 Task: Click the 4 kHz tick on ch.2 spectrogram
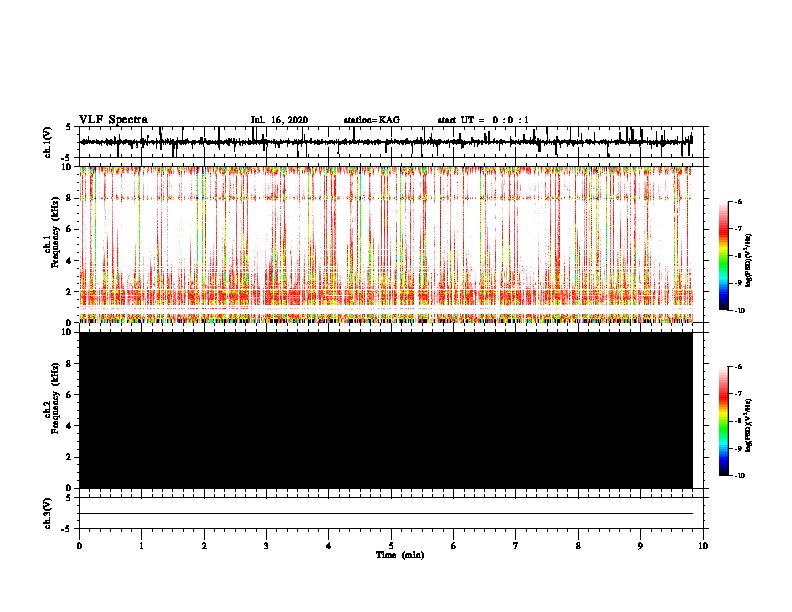[x=70, y=426]
